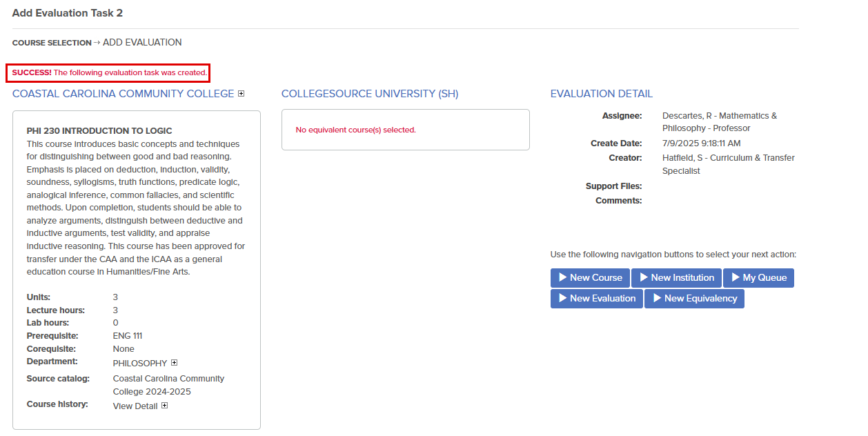Click create date 7/9/2025 9:18:11 AM
Image resolution: width=868 pixels, height=436 pixels.
[x=702, y=143]
